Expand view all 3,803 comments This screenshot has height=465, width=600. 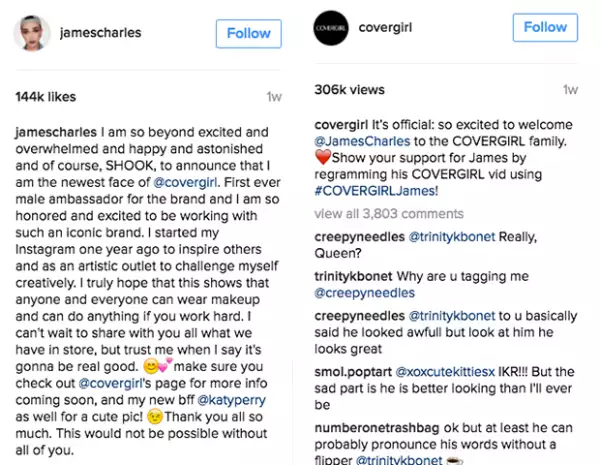tap(387, 213)
